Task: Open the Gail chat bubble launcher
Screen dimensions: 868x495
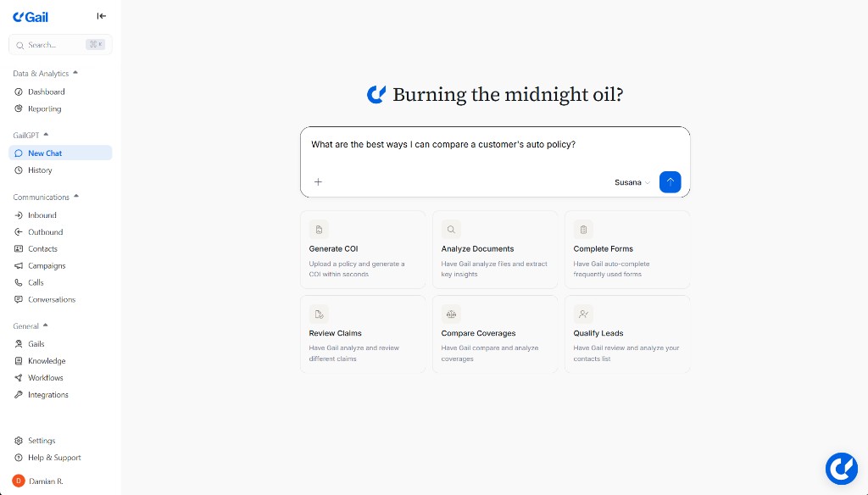Action: [842, 469]
